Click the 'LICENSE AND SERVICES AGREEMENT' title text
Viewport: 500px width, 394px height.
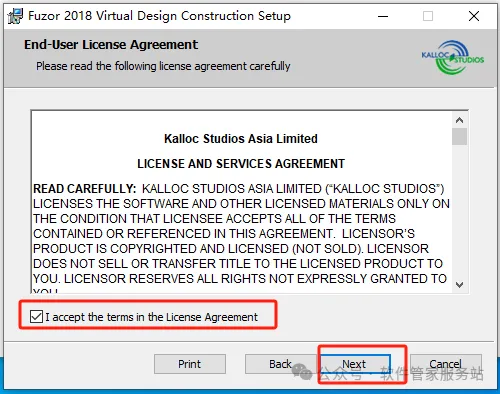tap(241, 164)
